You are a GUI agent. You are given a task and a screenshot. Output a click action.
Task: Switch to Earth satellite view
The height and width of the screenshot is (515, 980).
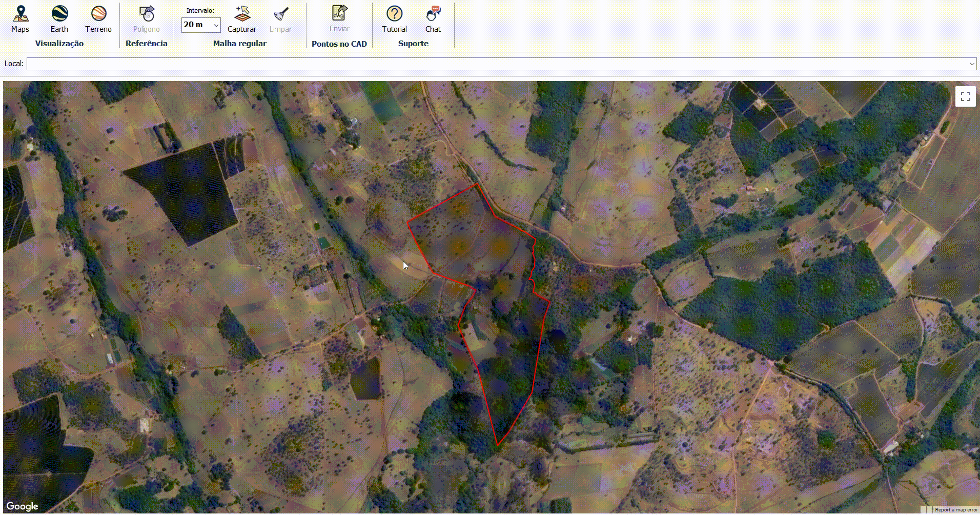coord(59,19)
